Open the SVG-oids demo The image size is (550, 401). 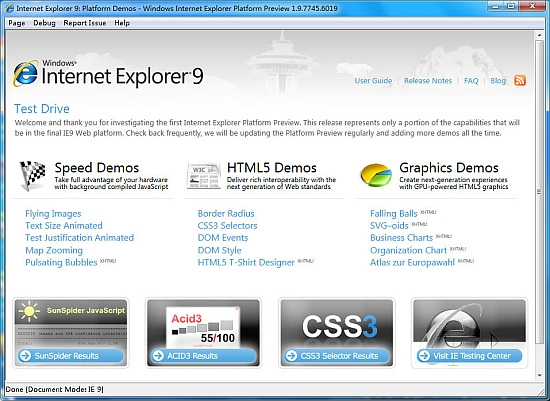pyautogui.click(x=389, y=226)
